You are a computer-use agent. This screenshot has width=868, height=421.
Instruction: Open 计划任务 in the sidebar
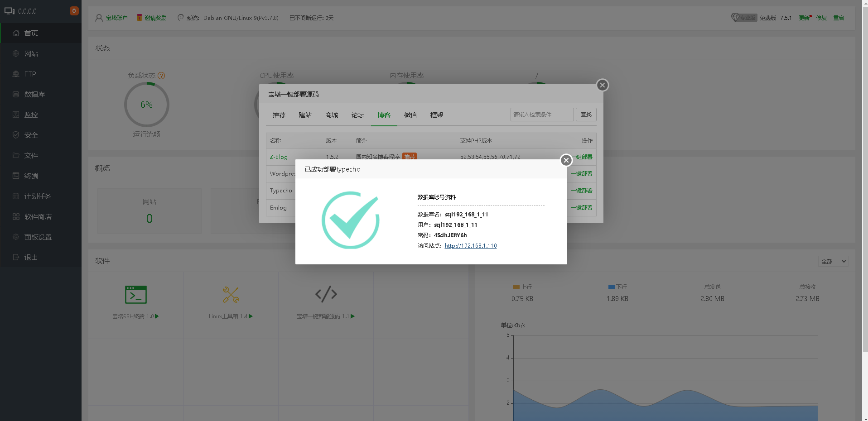point(41,196)
